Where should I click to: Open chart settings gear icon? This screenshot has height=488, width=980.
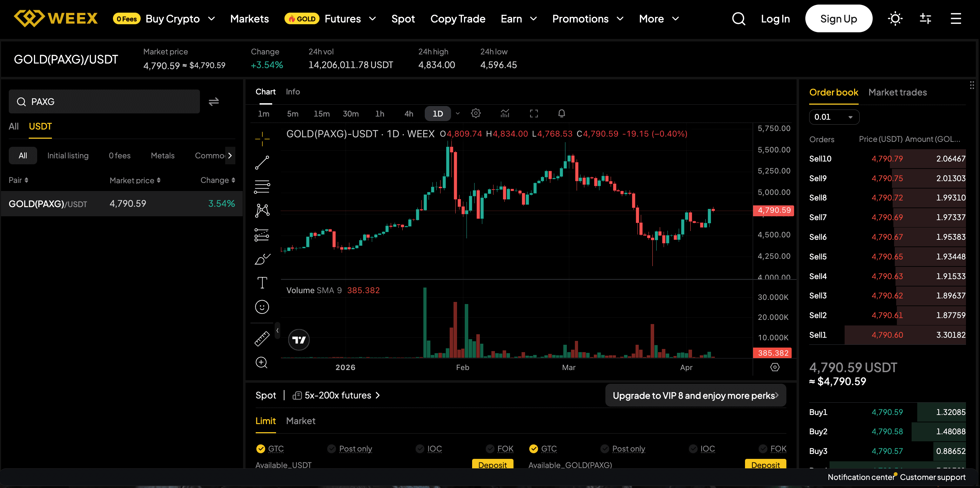476,113
